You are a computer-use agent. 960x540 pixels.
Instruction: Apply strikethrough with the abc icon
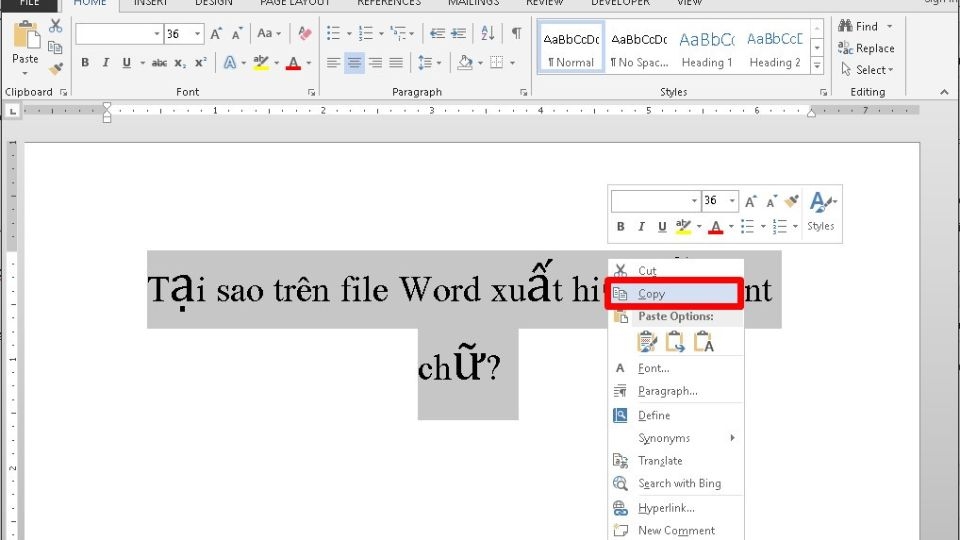point(159,62)
